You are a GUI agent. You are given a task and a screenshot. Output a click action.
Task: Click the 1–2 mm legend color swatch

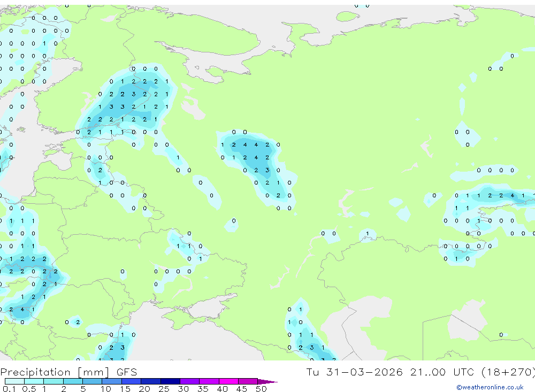click(53, 381)
